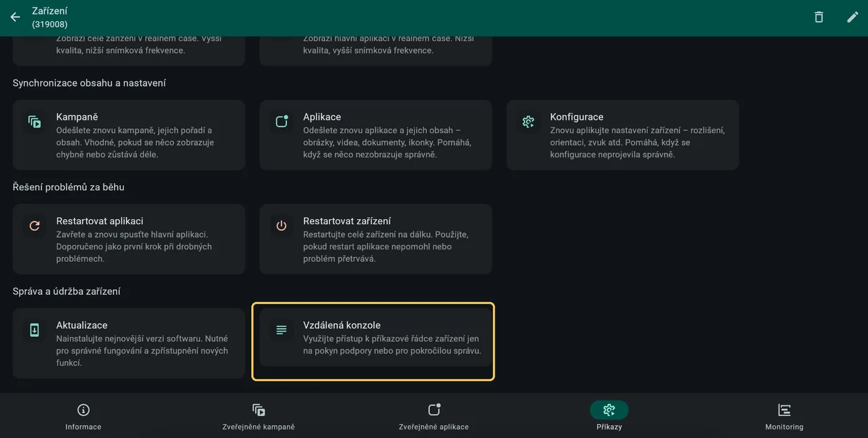Click the Restartovat zařízení power icon
The width and height of the screenshot is (868, 438).
click(x=281, y=226)
